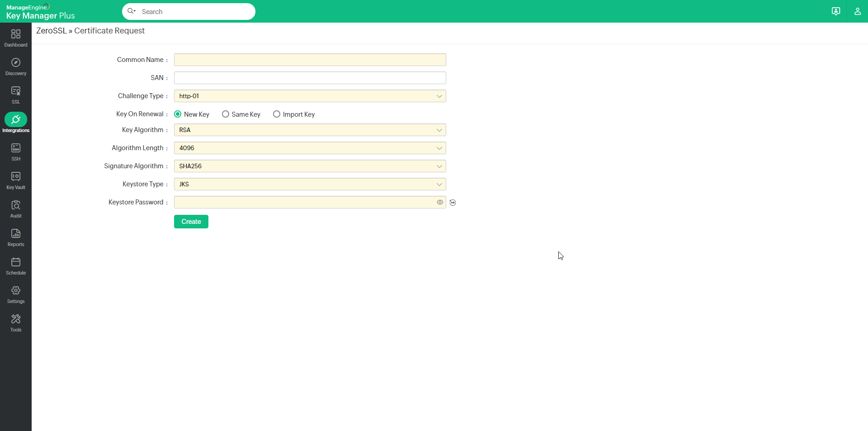Select the Same Key radio button
This screenshot has width=868, height=431.
[225, 114]
